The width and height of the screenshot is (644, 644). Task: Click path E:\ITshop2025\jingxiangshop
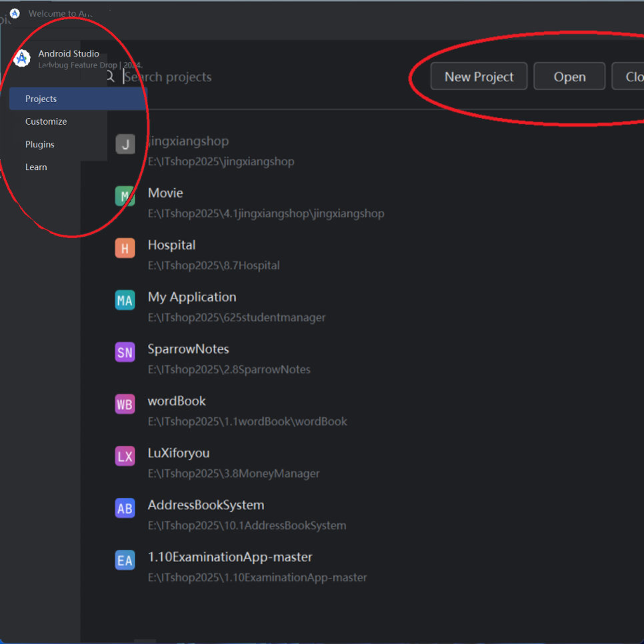(221, 161)
